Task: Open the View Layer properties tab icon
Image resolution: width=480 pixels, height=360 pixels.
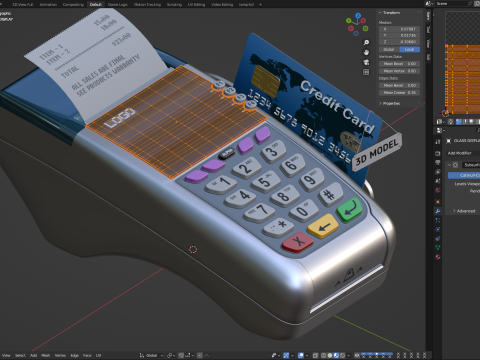Action: point(438,172)
